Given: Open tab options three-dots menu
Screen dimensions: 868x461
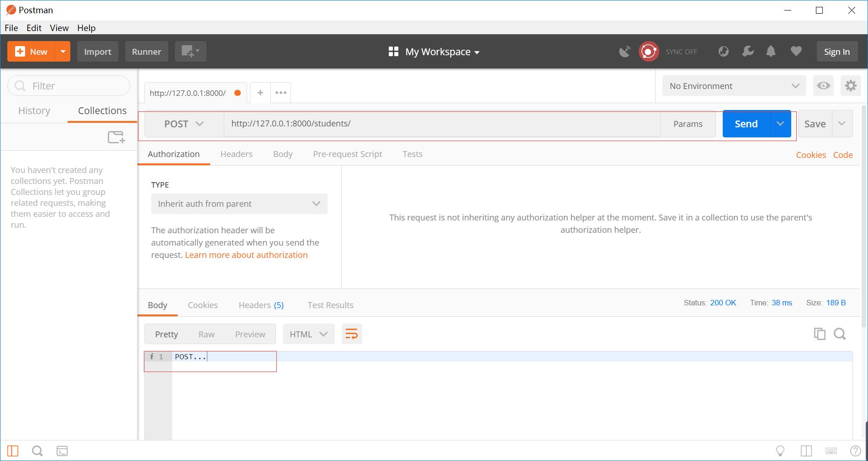Looking at the screenshot, I should (281, 93).
